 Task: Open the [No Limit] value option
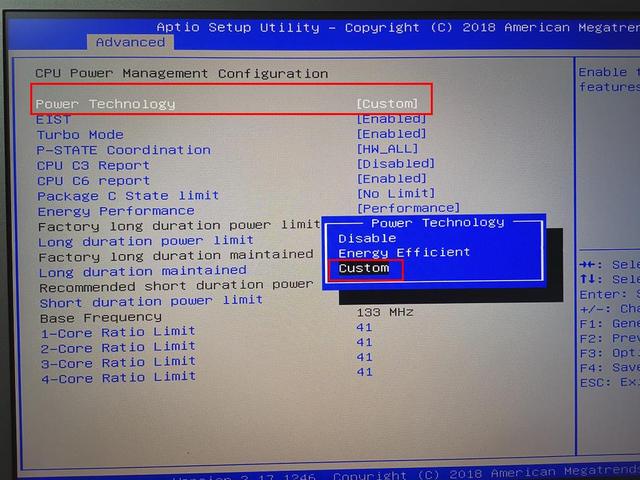click(x=396, y=193)
